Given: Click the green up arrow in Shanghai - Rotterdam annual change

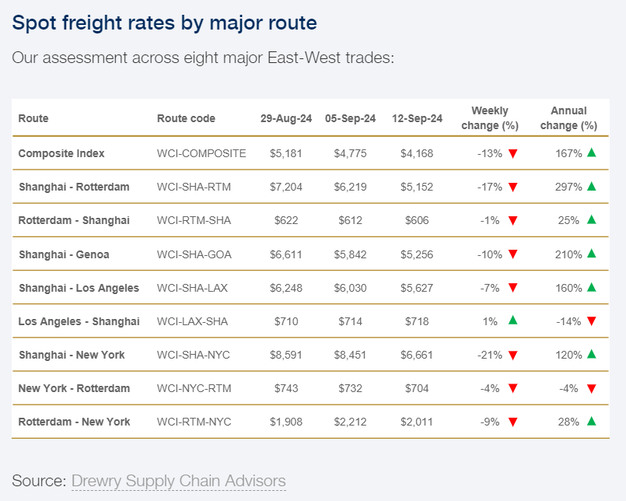Looking at the screenshot, I should [591, 187].
